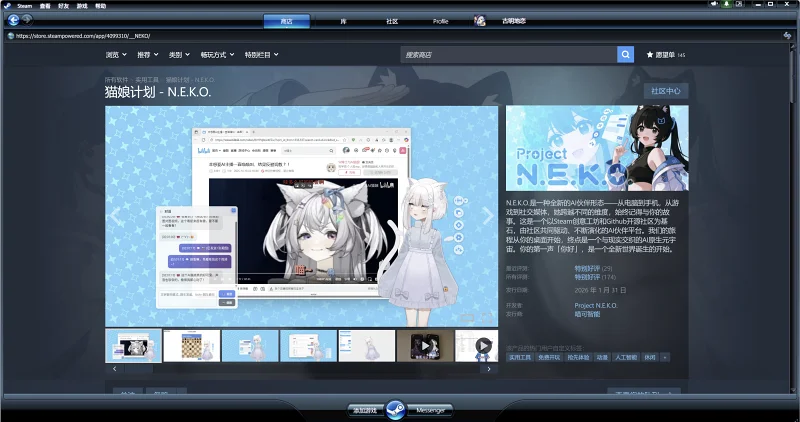Select the chessboard screenshot thumbnail
This screenshot has width=800, height=422.
tap(192, 346)
